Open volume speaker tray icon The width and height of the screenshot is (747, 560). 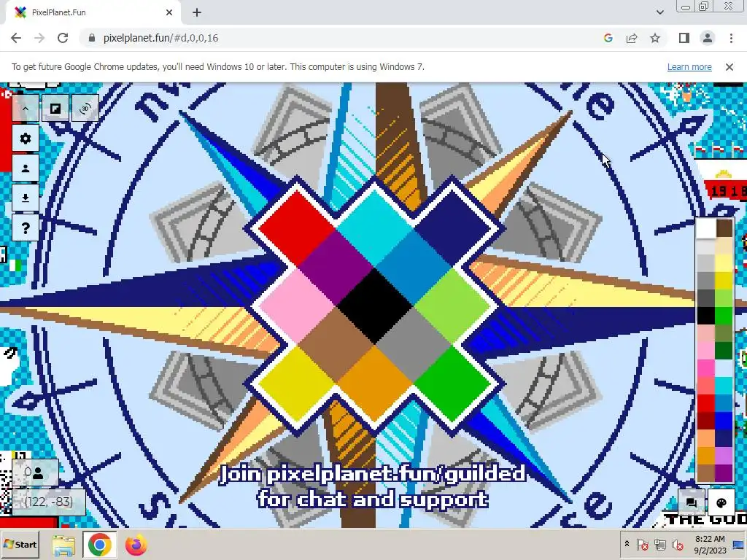pyautogui.click(x=677, y=544)
